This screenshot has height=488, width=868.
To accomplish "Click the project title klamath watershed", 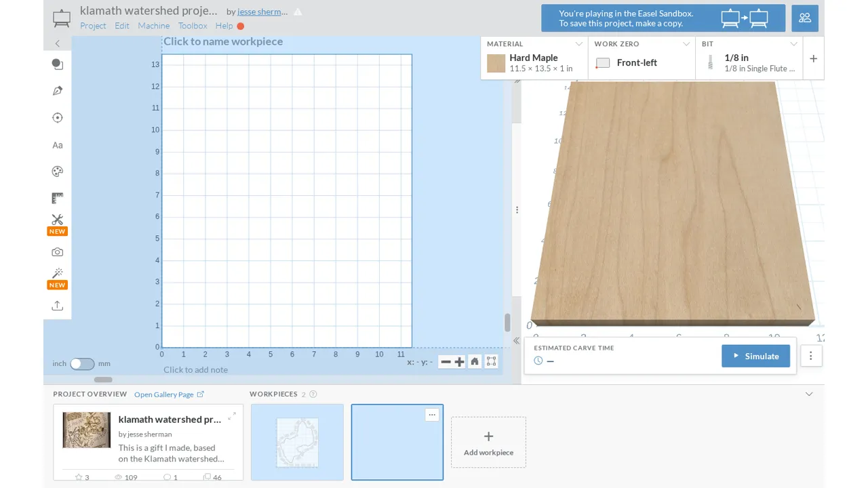I will coord(149,11).
